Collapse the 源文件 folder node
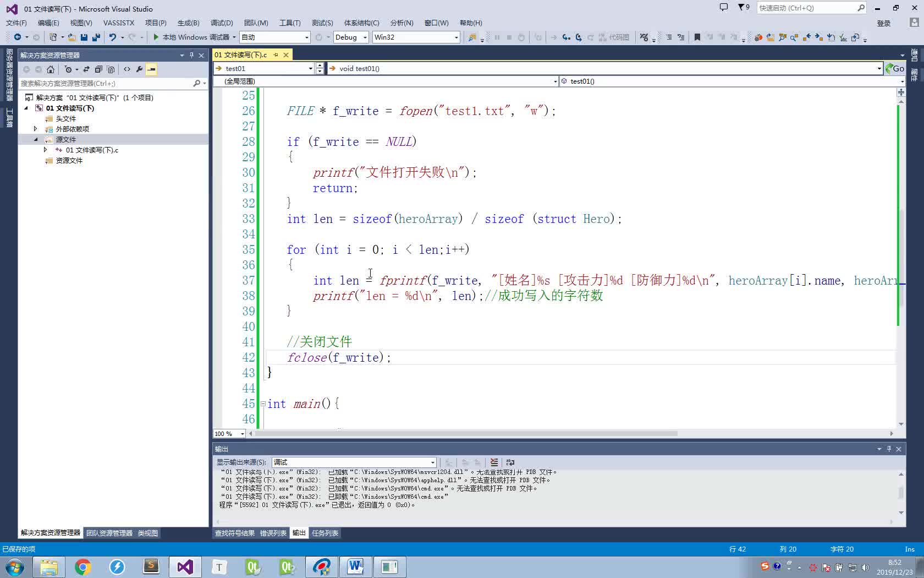The width and height of the screenshot is (924, 578). pos(36,140)
